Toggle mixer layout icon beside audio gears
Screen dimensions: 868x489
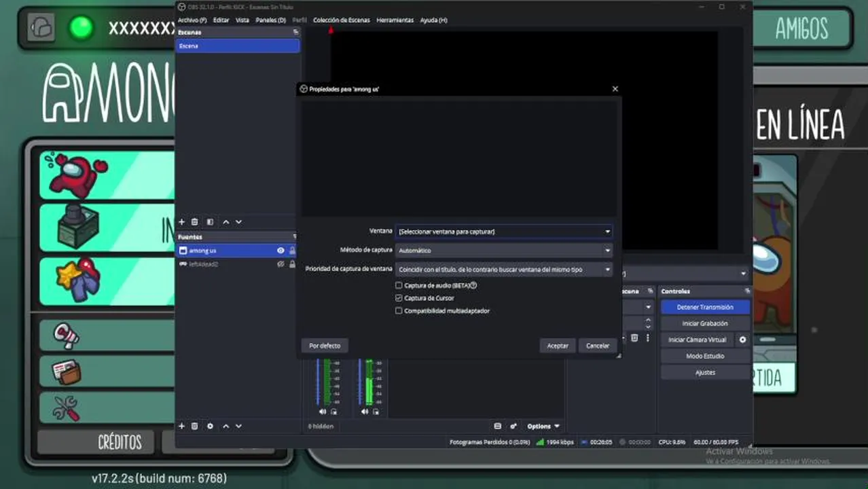[498, 426]
